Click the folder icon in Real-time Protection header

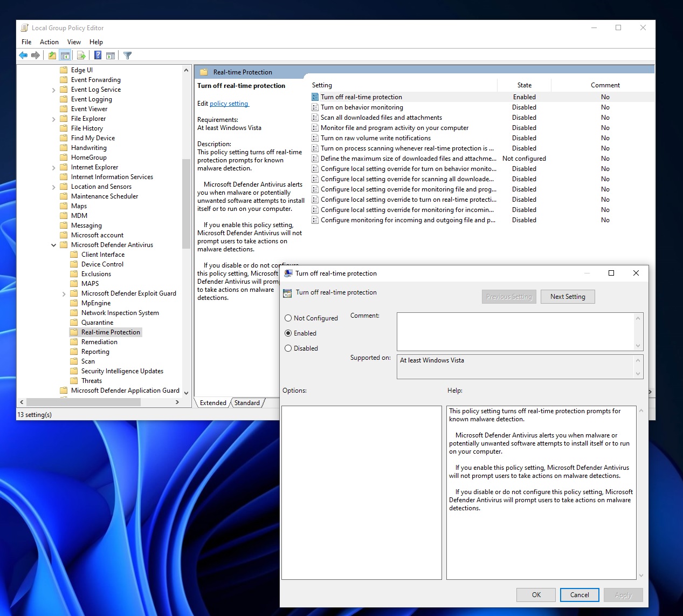coord(204,72)
